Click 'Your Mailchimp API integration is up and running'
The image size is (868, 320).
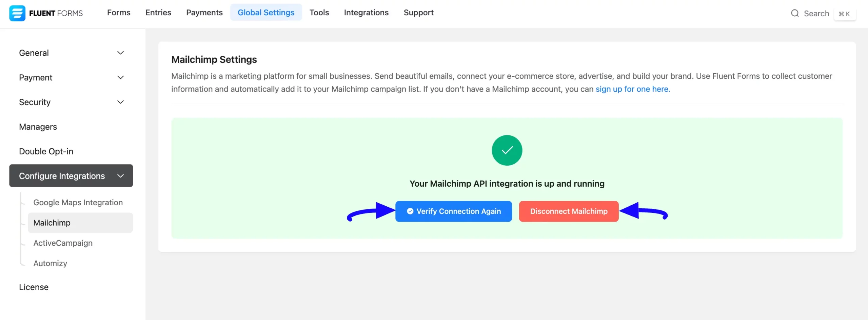tap(507, 184)
